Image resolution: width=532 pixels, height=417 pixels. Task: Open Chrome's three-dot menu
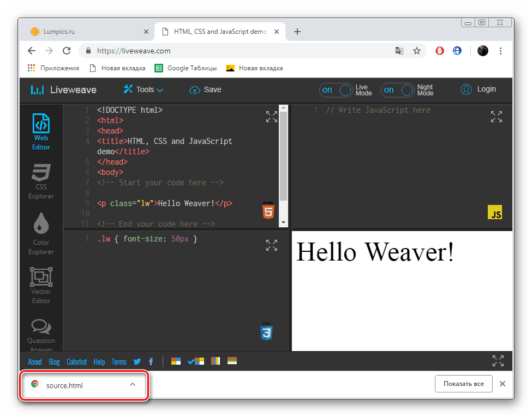click(500, 50)
